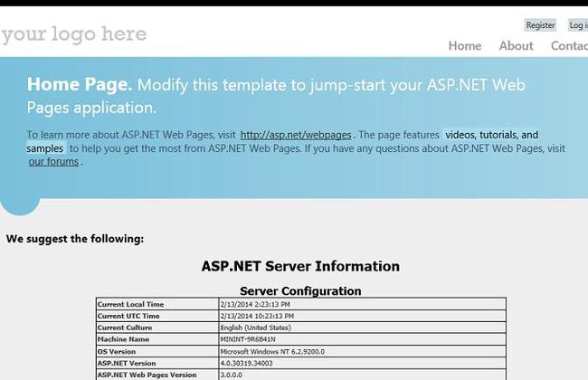Screen dimensions: 588x380
Task: Click the Register button
Action: (540, 25)
